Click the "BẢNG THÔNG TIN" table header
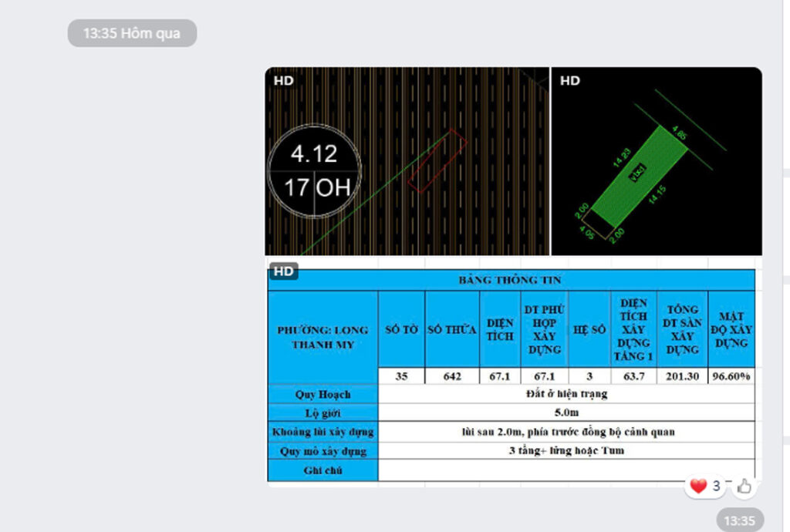This screenshot has width=790, height=532. [x=510, y=280]
